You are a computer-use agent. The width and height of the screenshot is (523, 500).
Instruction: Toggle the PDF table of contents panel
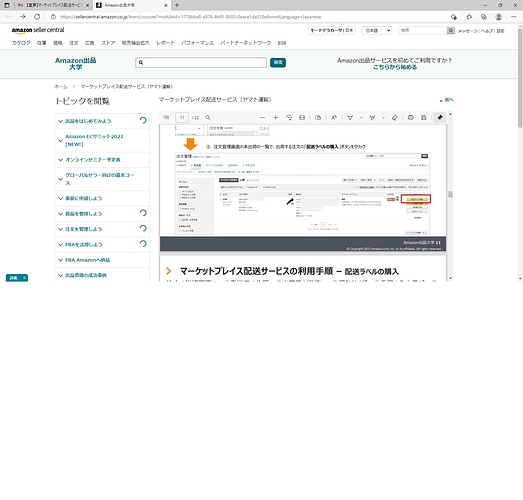166,117
